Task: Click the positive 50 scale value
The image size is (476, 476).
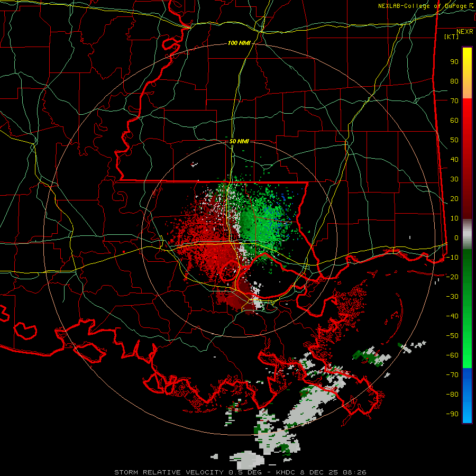Action: (454, 140)
